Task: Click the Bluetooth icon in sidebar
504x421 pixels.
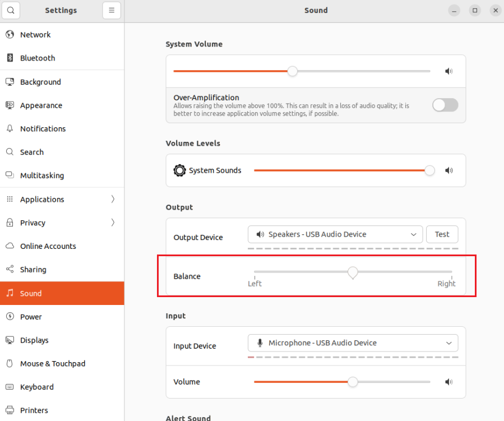Action: pyautogui.click(x=10, y=58)
